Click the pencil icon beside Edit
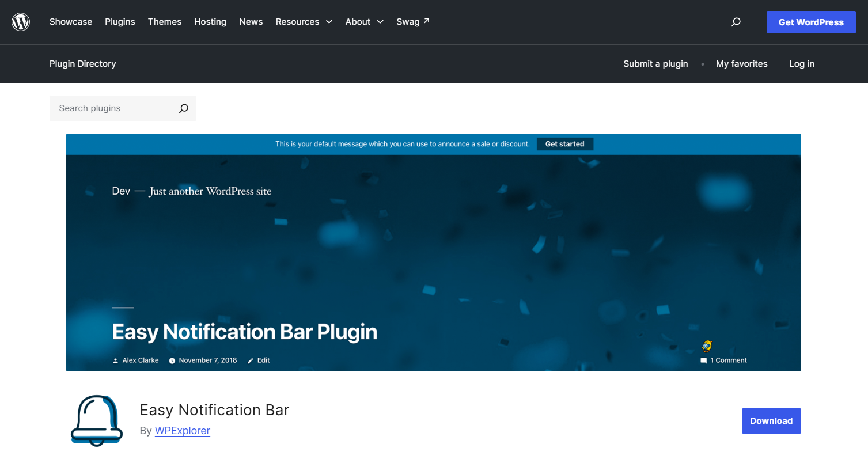 [x=251, y=360]
